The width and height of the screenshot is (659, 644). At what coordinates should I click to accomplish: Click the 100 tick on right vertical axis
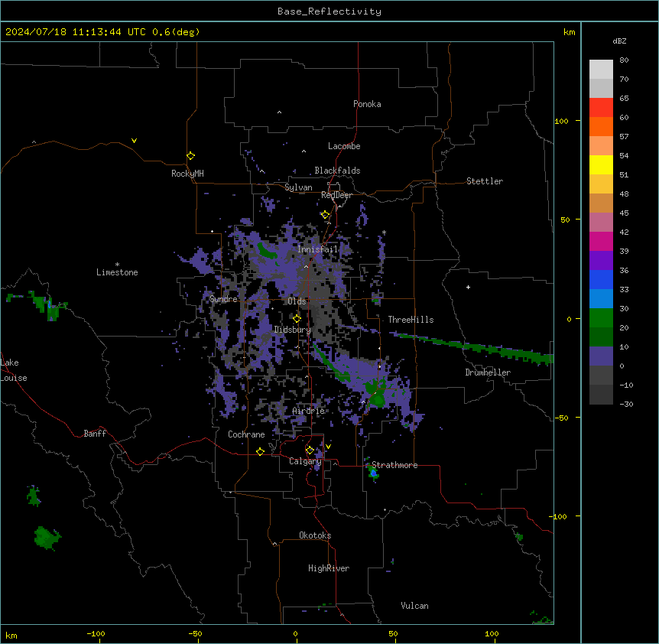point(561,121)
